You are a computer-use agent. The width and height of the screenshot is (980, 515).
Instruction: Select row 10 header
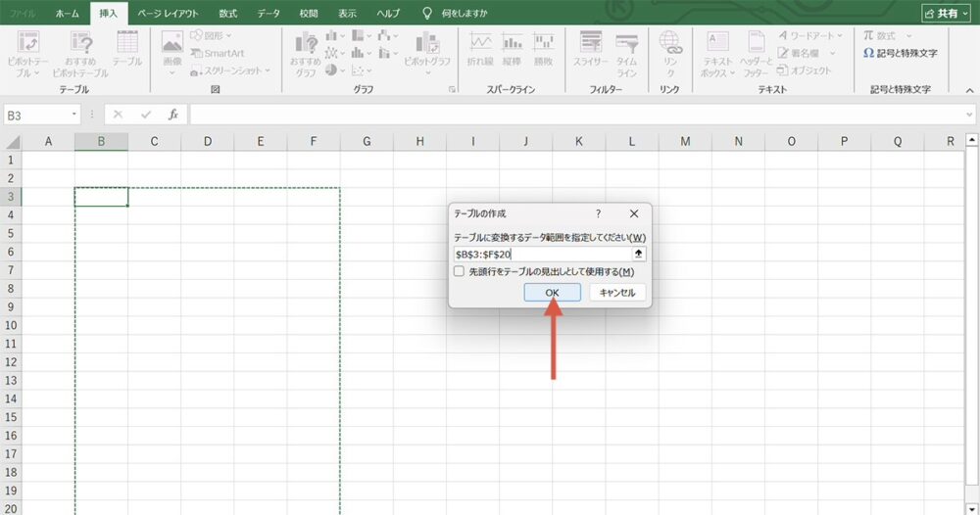click(11, 325)
